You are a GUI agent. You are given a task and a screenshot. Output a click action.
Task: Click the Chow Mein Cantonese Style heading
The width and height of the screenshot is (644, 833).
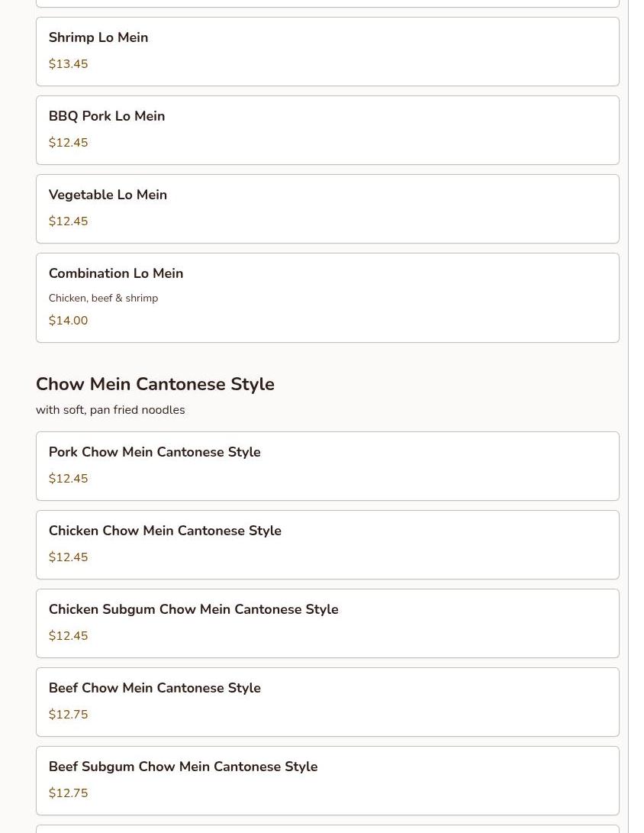(x=155, y=384)
